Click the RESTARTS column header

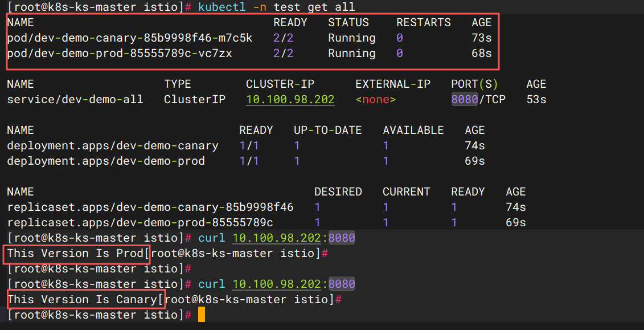click(x=423, y=23)
